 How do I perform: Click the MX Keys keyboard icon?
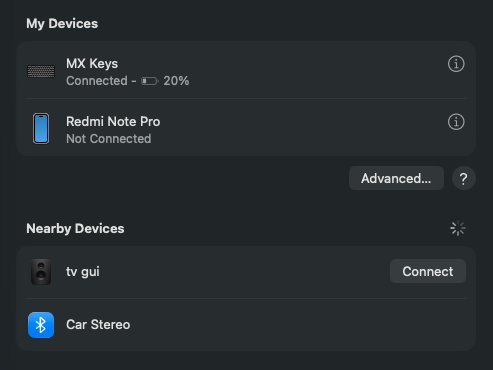click(x=41, y=71)
